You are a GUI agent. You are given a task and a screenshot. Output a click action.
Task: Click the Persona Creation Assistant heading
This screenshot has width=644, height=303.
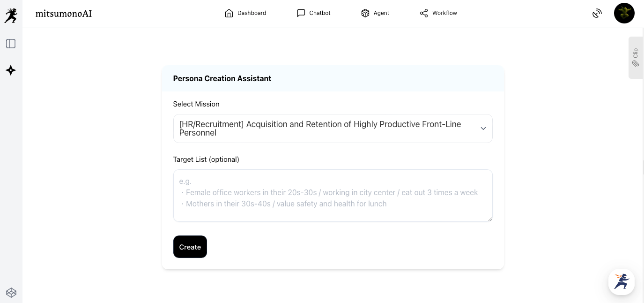tap(222, 78)
